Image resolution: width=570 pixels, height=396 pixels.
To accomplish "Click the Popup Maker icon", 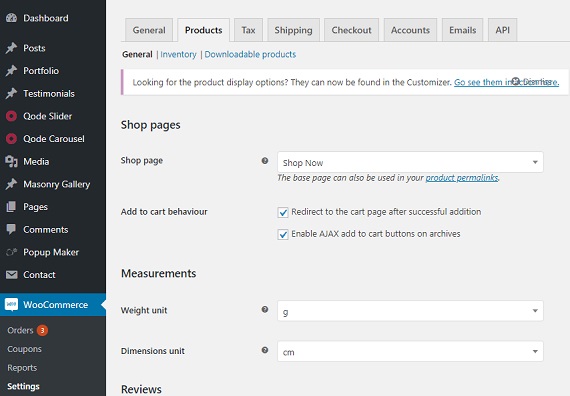I will [11, 252].
